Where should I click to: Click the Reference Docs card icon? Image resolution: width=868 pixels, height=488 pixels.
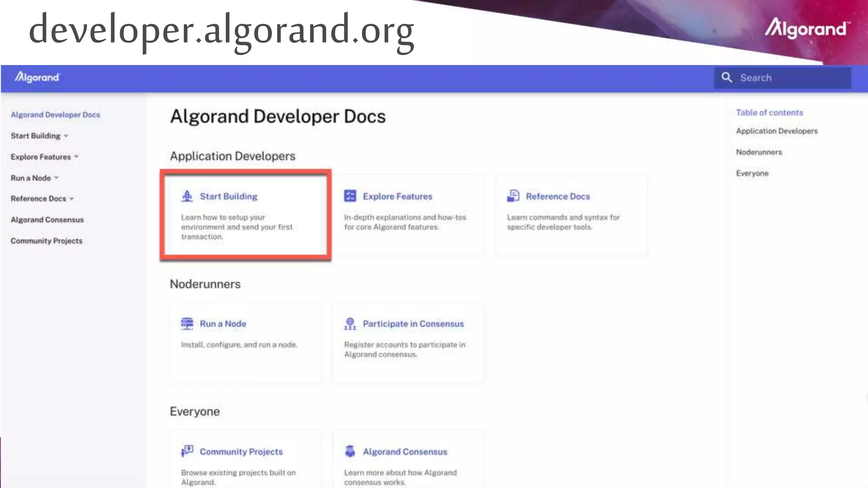(x=513, y=196)
